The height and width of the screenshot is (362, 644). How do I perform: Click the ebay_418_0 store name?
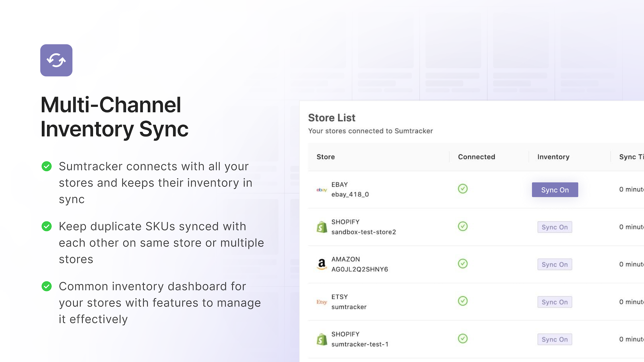[350, 195]
